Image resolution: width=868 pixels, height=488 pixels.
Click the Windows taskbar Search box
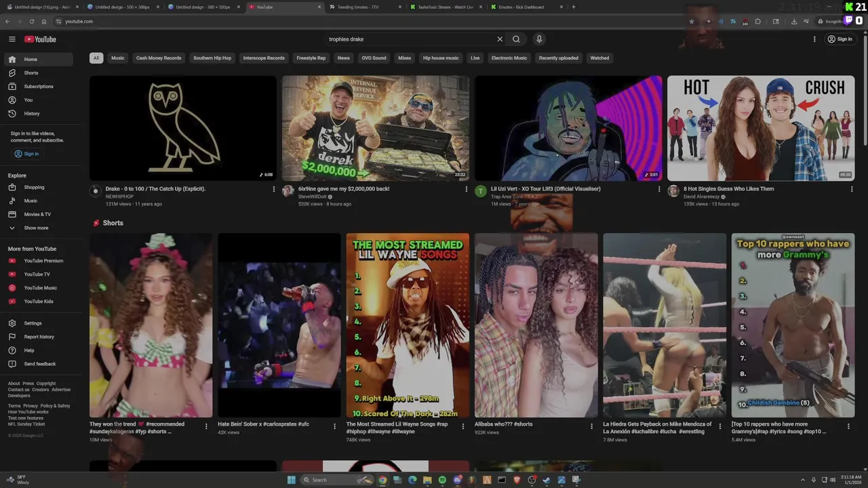click(x=338, y=480)
